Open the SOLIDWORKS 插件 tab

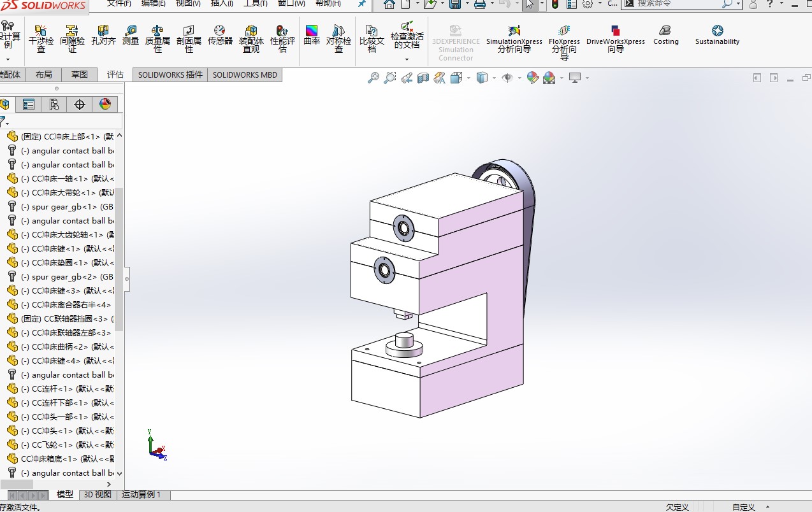pyautogui.click(x=170, y=75)
